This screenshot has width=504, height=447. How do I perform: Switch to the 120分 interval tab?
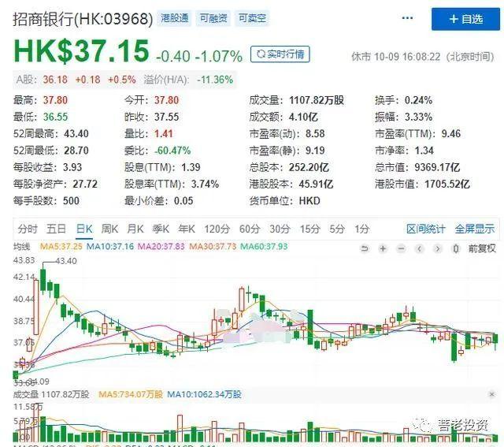217,229
